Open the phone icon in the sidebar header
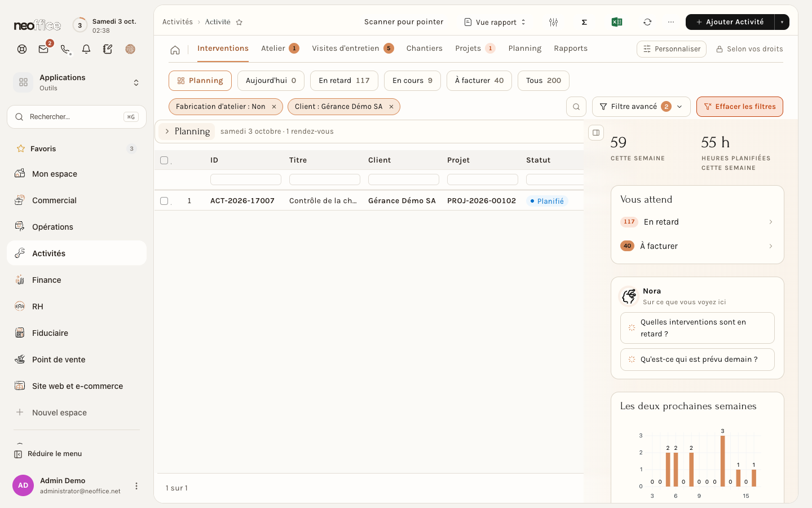The width and height of the screenshot is (812, 508). (x=65, y=49)
